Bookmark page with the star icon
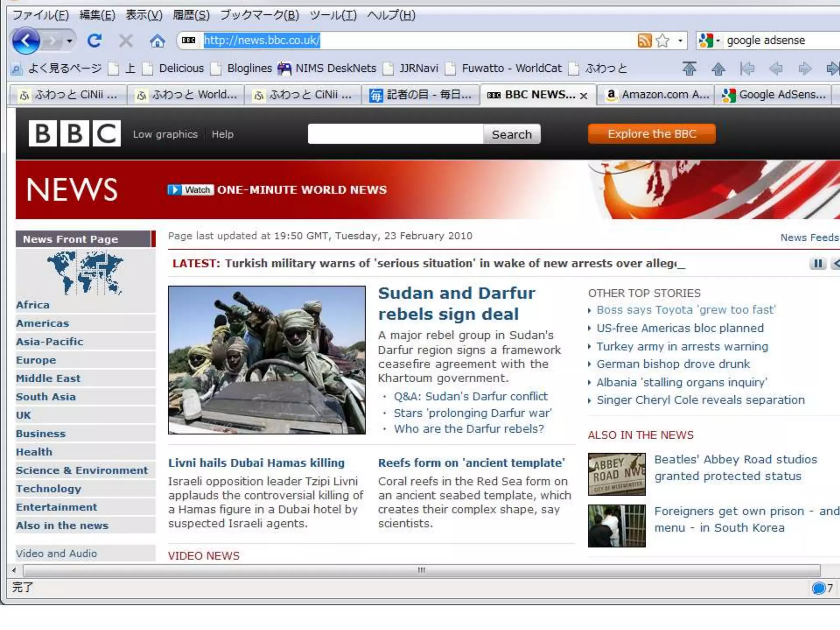 coord(662,40)
